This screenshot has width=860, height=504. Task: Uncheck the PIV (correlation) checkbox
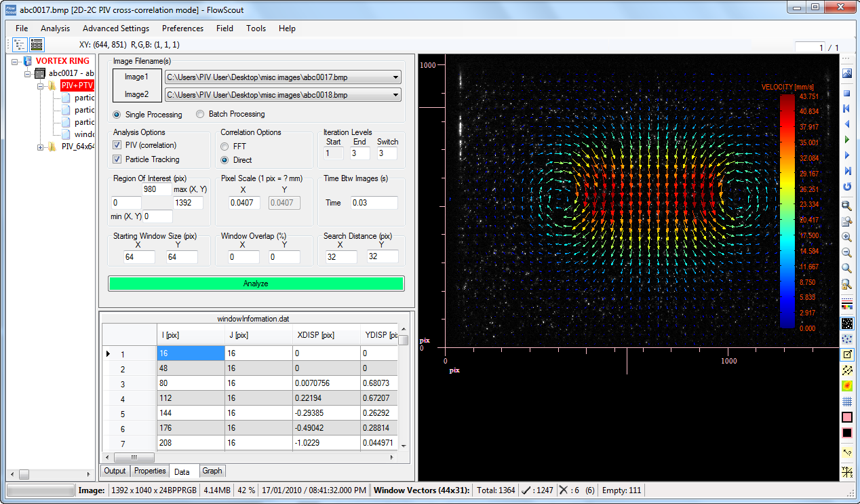117,145
